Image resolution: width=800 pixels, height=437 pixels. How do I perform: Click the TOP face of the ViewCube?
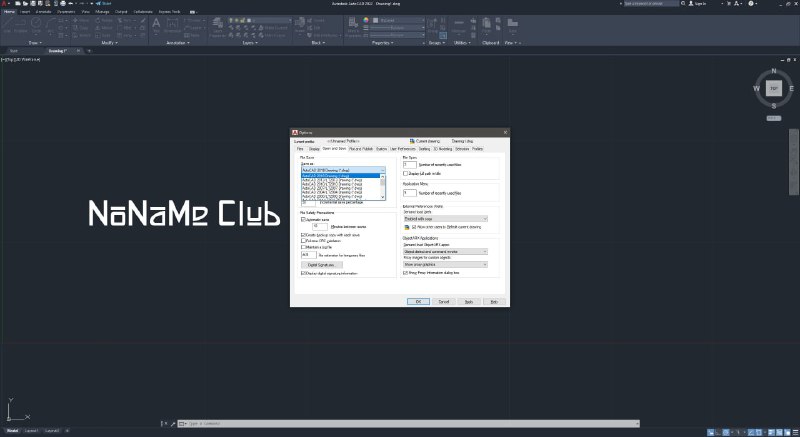(x=774, y=88)
